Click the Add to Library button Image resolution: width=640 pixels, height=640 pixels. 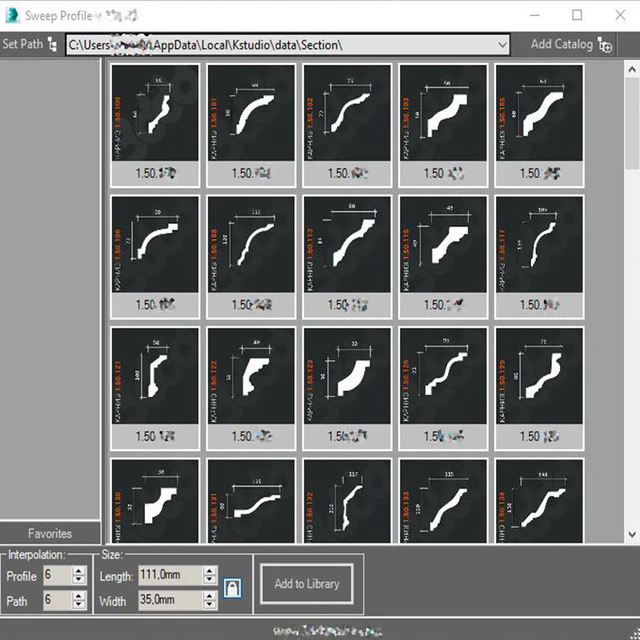pos(306,583)
